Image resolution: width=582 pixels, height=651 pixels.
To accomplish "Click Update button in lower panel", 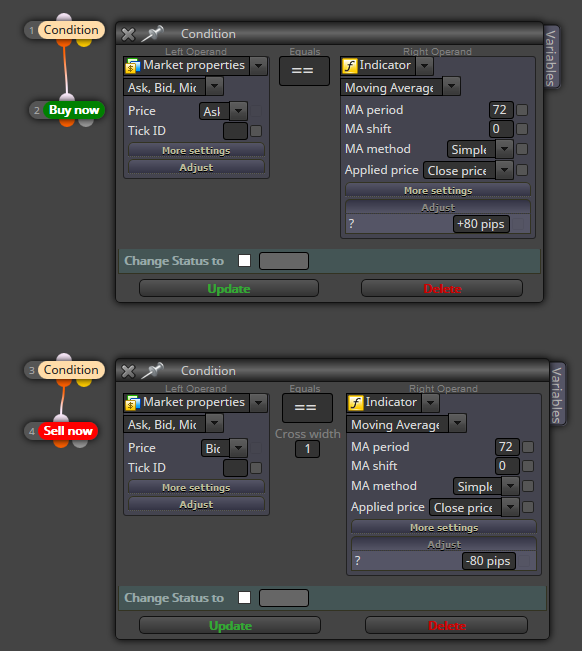I will click(230, 625).
